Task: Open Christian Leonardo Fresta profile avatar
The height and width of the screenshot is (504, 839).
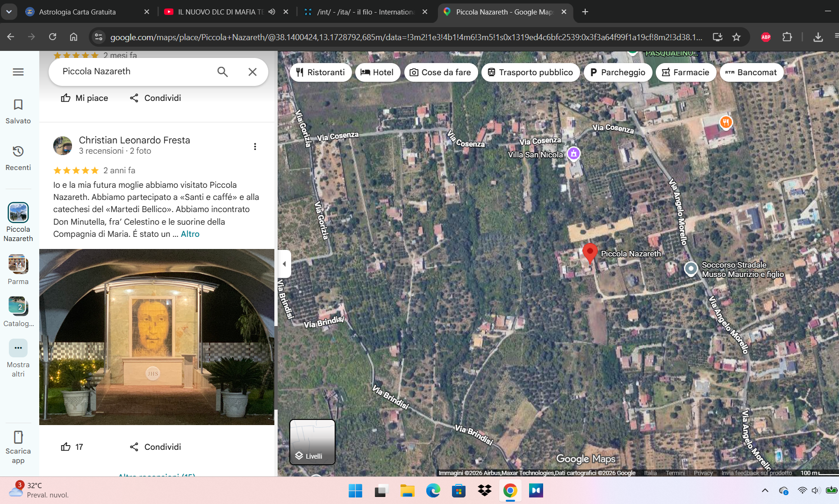Action: coord(63,146)
